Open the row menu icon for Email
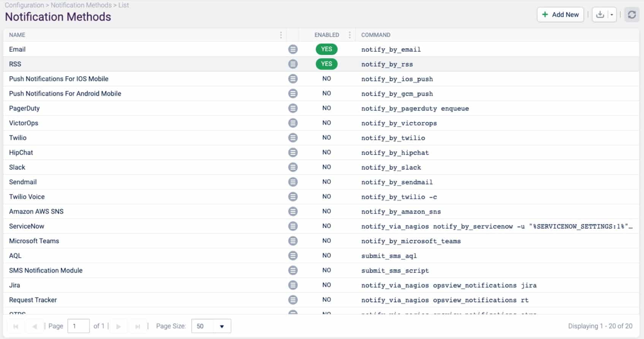 pos(293,49)
